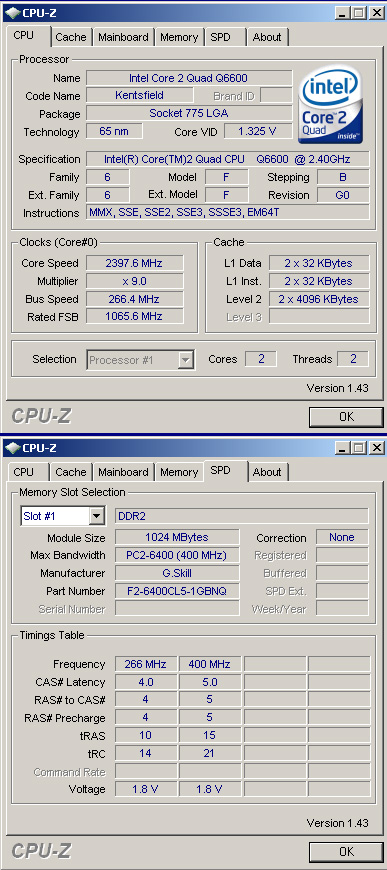Expand the Slot #1 memory slot dropdown
The height and width of the screenshot is (870, 387).
coord(97,517)
